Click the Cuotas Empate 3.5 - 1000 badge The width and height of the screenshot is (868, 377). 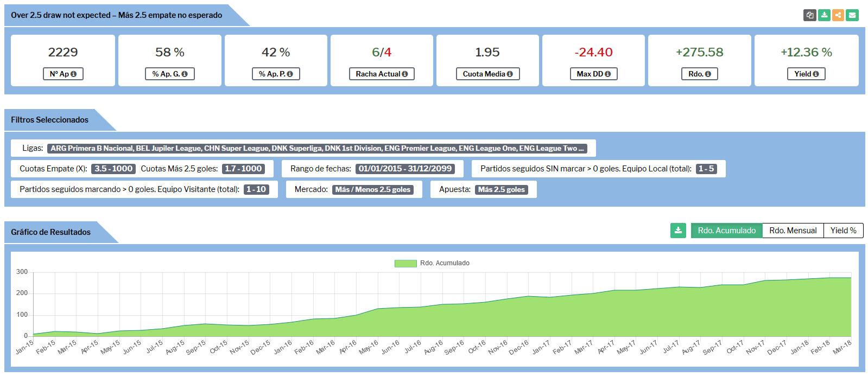point(113,169)
